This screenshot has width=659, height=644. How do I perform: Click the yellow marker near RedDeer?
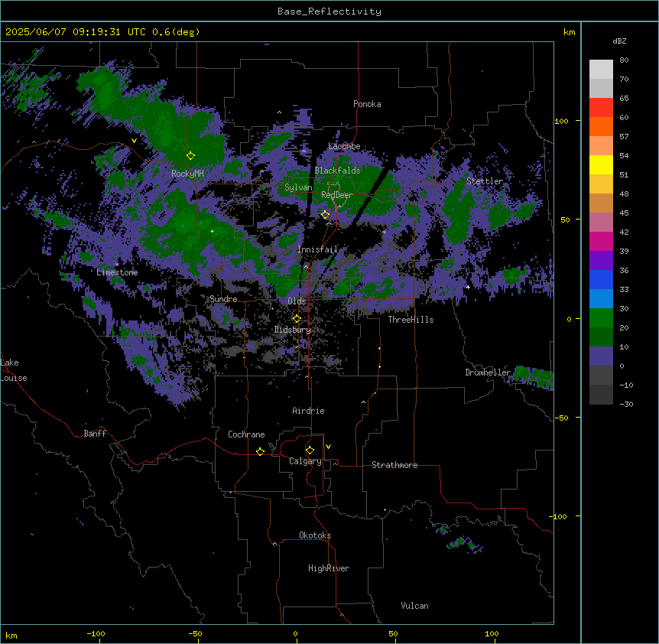[x=325, y=214]
